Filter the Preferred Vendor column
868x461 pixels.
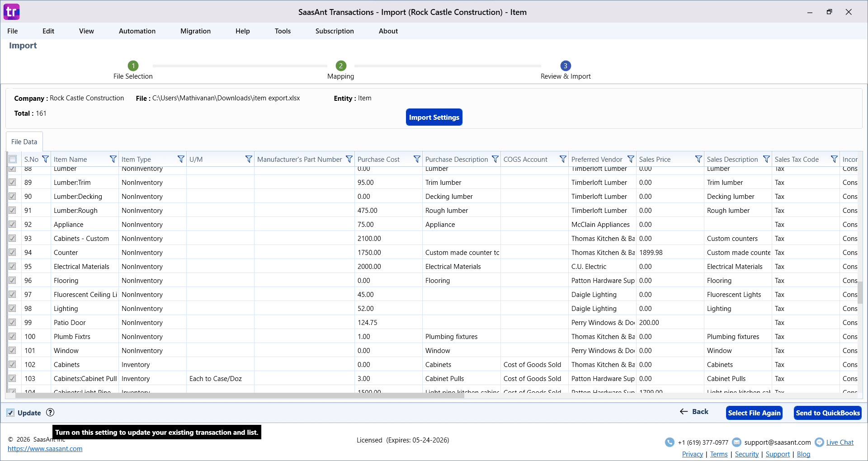[631, 159]
